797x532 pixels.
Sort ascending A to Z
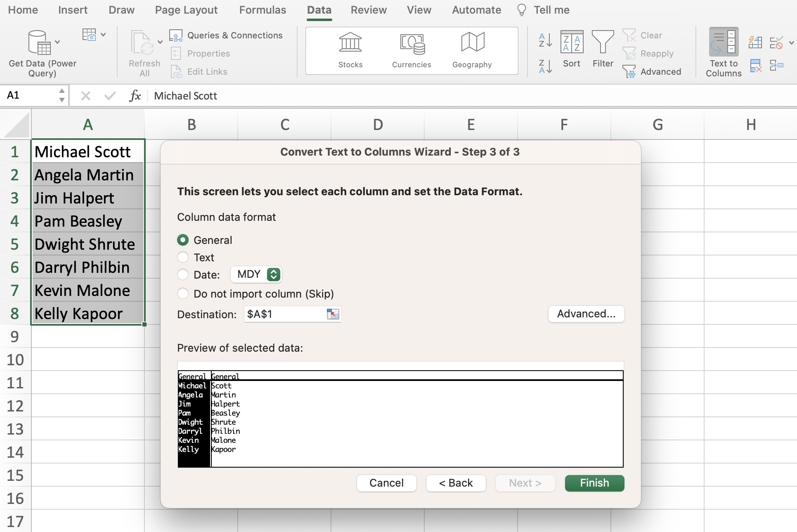click(545, 40)
